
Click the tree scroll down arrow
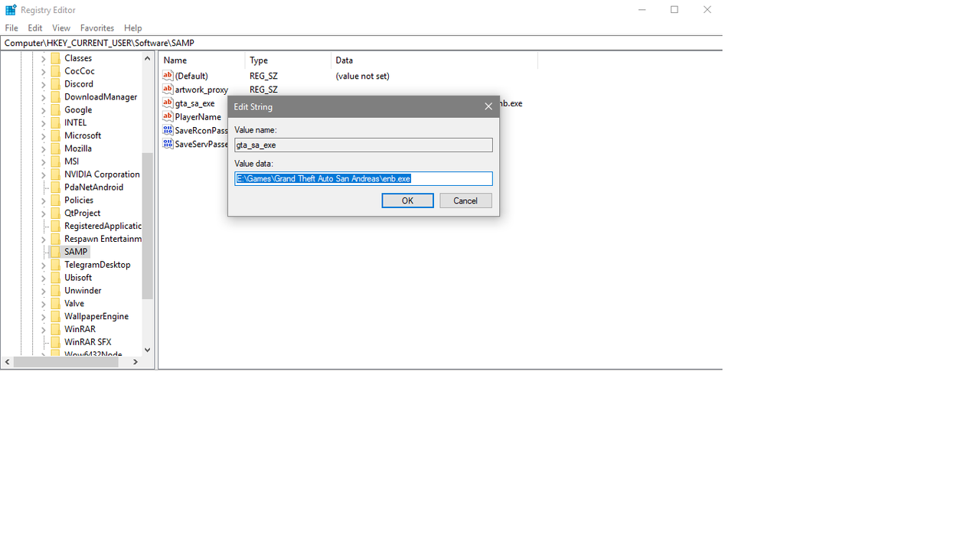(x=148, y=350)
